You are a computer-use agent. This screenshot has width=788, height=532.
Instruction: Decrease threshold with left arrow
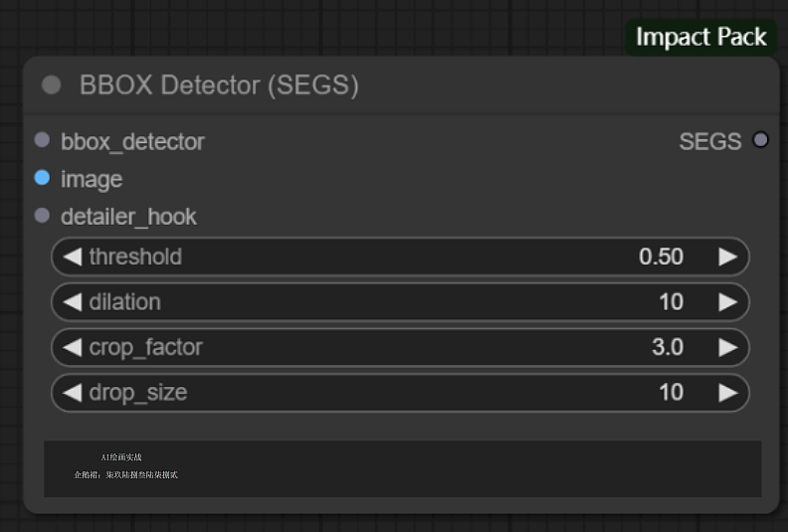pyautogui.click(x=72, y=257)
